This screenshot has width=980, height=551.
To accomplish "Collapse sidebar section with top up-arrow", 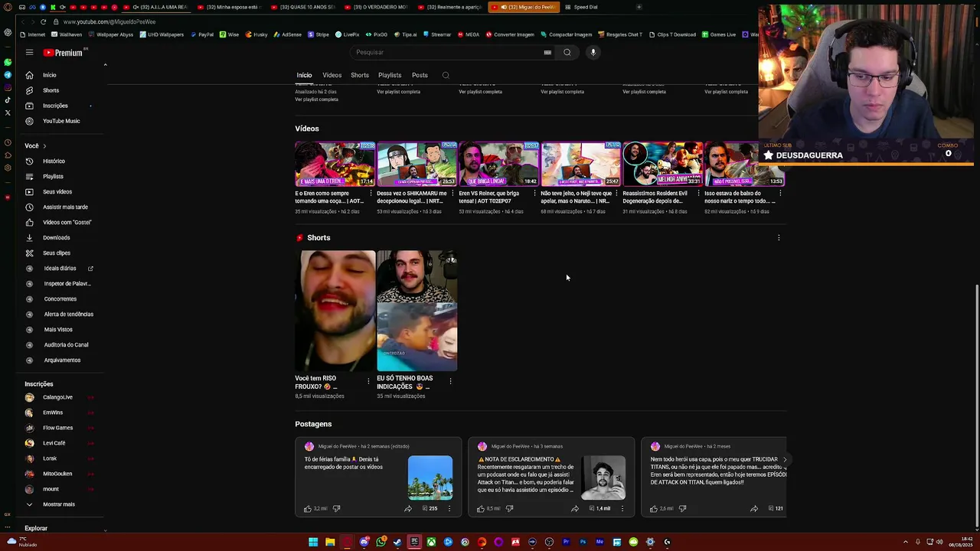I will click(105, 65).
